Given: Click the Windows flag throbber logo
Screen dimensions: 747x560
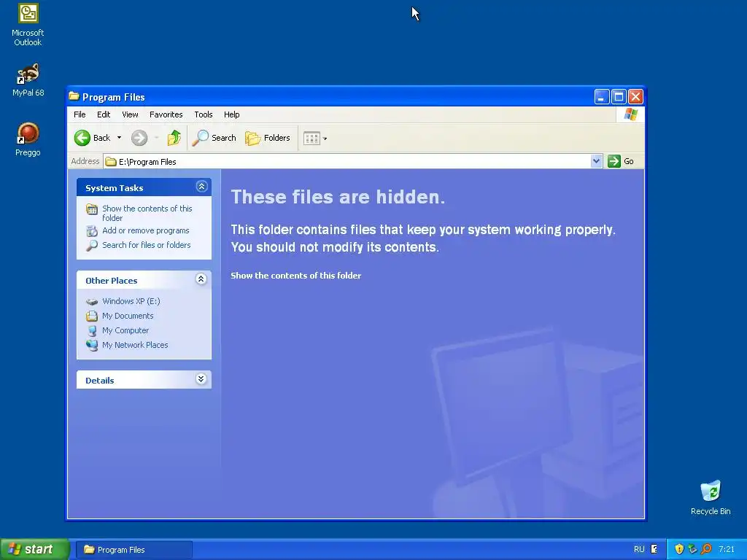Looking at the screenshot, I should (x=630, y=114).
